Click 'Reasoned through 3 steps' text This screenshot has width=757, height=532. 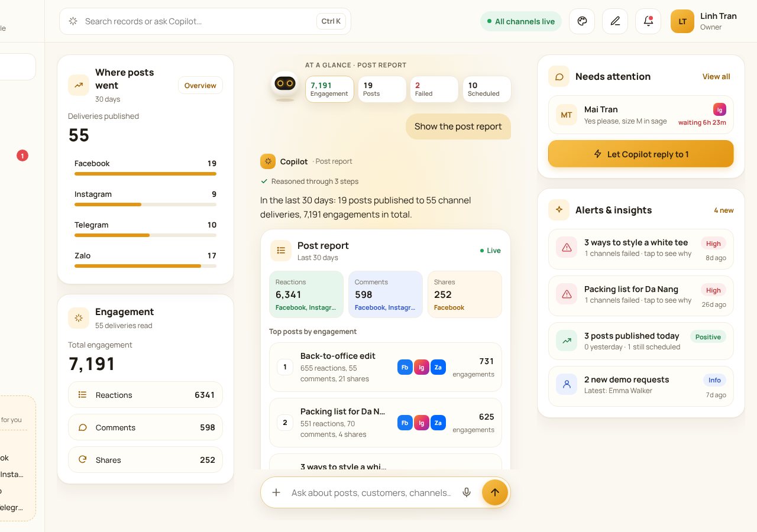tap(315, 181)
